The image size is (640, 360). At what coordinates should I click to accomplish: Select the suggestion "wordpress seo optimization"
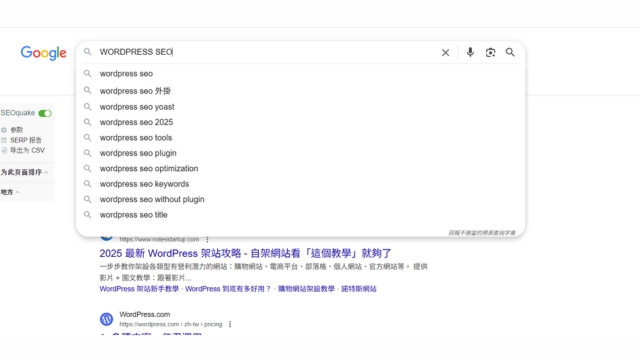[x=300, y=169]
